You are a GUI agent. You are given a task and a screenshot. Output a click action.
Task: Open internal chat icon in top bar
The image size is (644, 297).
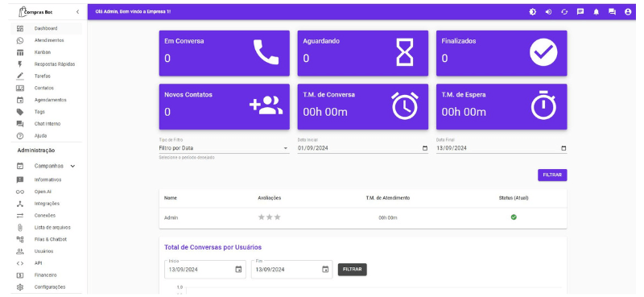[612, 12]
